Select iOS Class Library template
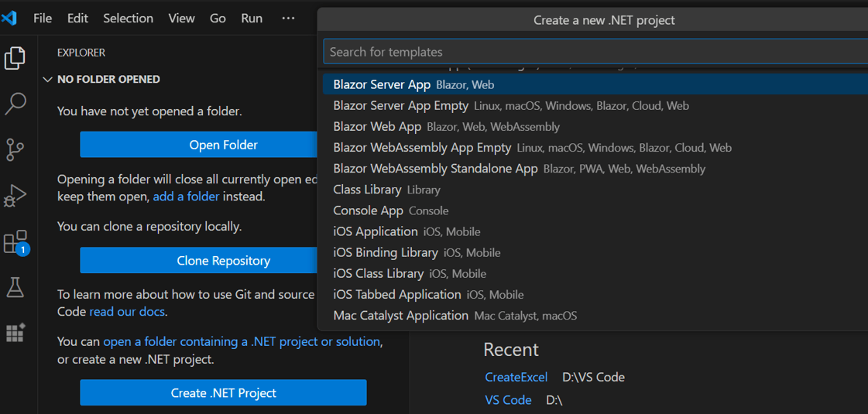868x414 pixels. 595,273
